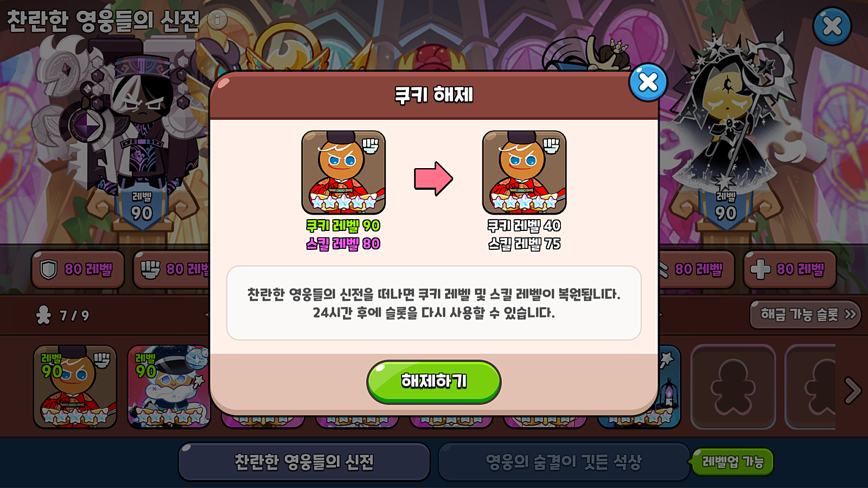Screen dimensions: 868x488
Task: Show next cookie slots with right chevron
Action: click(852, 390)
